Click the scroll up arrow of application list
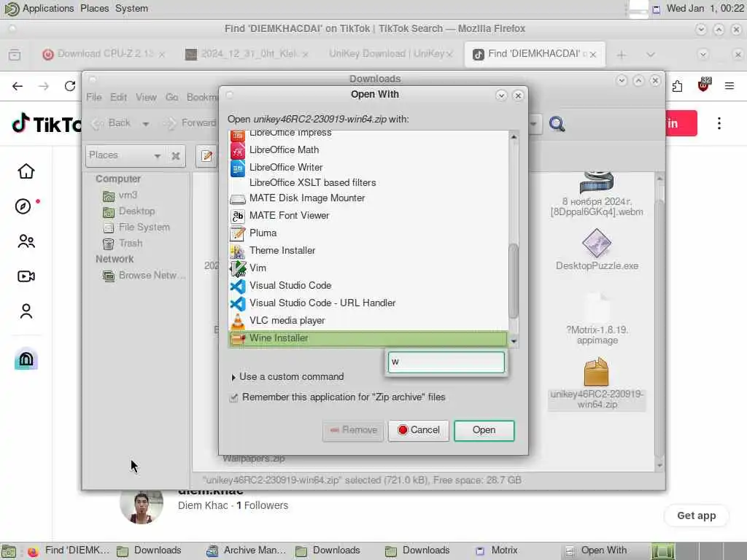The width and height of the screenshot is (747, 560). click(x=514, y=137)
